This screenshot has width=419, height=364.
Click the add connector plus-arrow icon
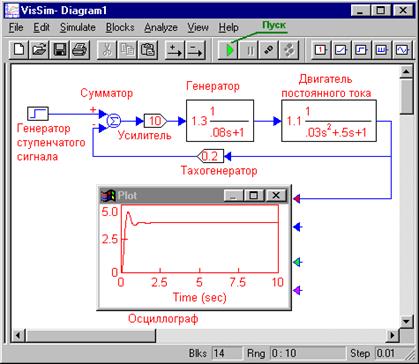pos(175,51)
